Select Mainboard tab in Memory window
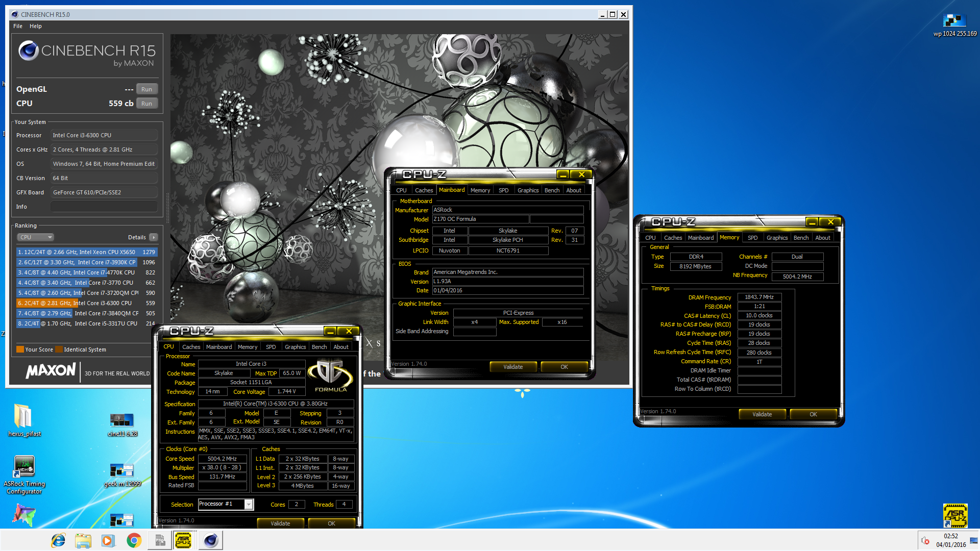Image resolution: width=980 pixels, height=551 pixels. click(x=701, y=238)
